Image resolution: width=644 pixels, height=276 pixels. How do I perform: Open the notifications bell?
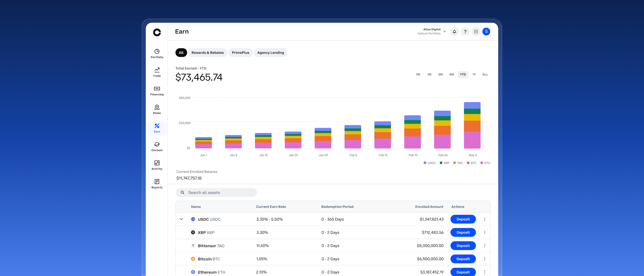[454, 31]
